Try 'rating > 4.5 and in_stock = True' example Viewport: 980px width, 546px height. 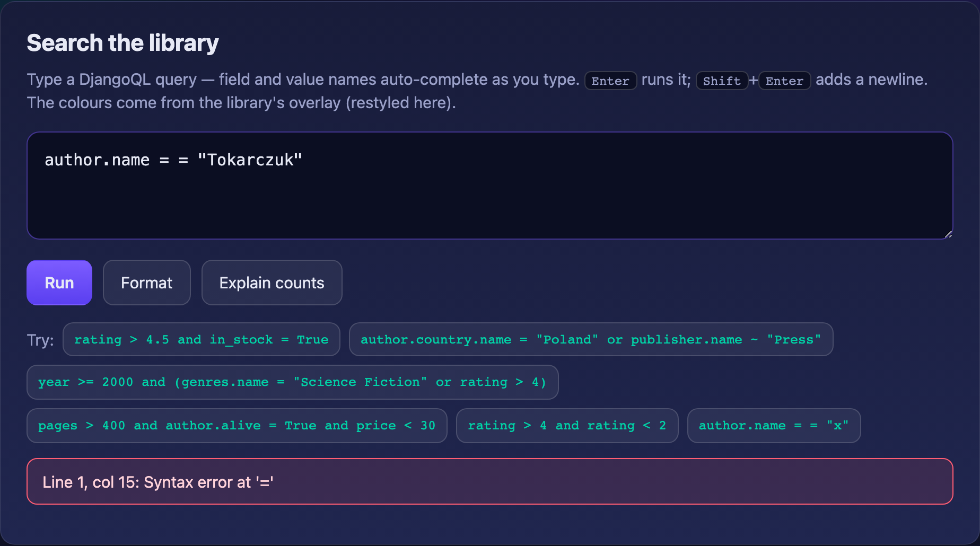[x=202, y=339]
